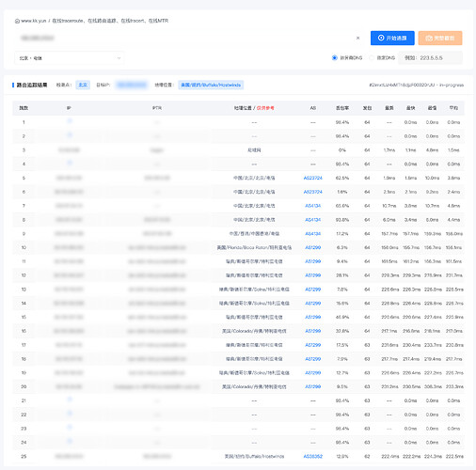The width and height of the screenshot is (476, 470).
Task: Click the Colorado location cell in hop 16
Action: click(254, 331)
